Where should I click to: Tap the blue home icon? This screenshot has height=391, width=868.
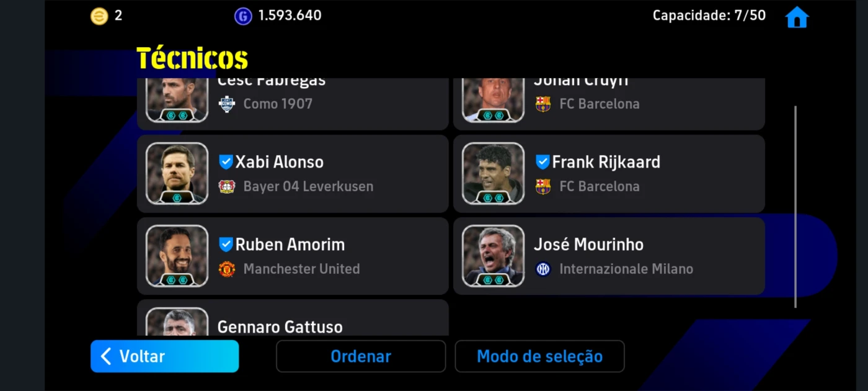click(x=797, y=17)
